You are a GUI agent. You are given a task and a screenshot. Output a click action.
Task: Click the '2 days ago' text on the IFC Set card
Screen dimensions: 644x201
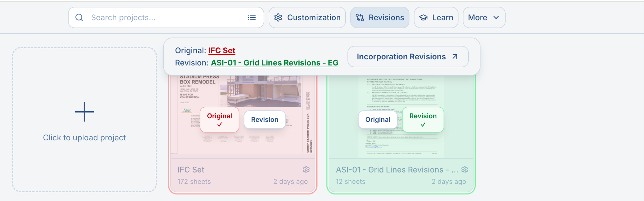click(291, 182)
